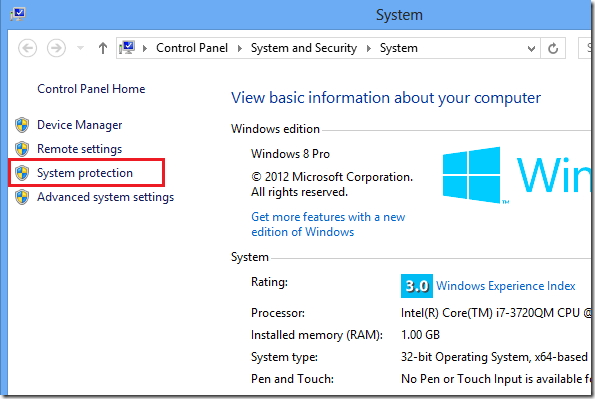Click the Pen and Touch label

pyautogui.click(x=292, y=379)
